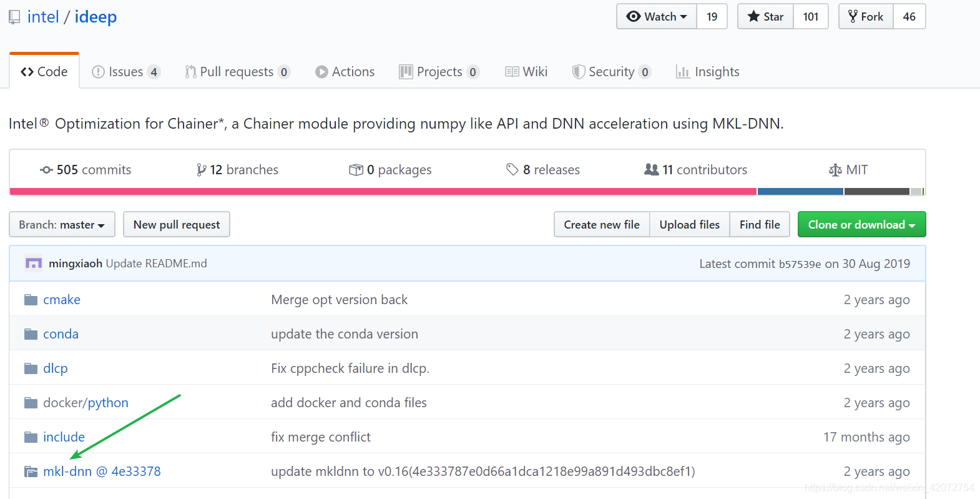Click the releases tag icon
This screenshot has height=499, width=980.
512,170
